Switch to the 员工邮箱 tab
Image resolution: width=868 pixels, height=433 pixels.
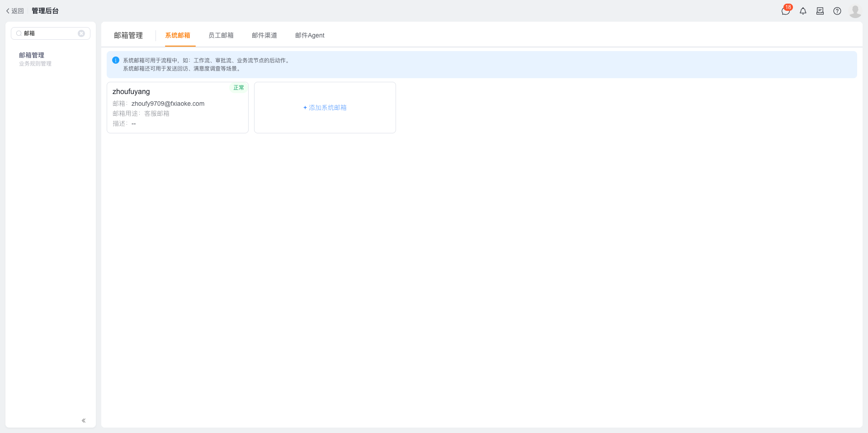tap(221, 35)
